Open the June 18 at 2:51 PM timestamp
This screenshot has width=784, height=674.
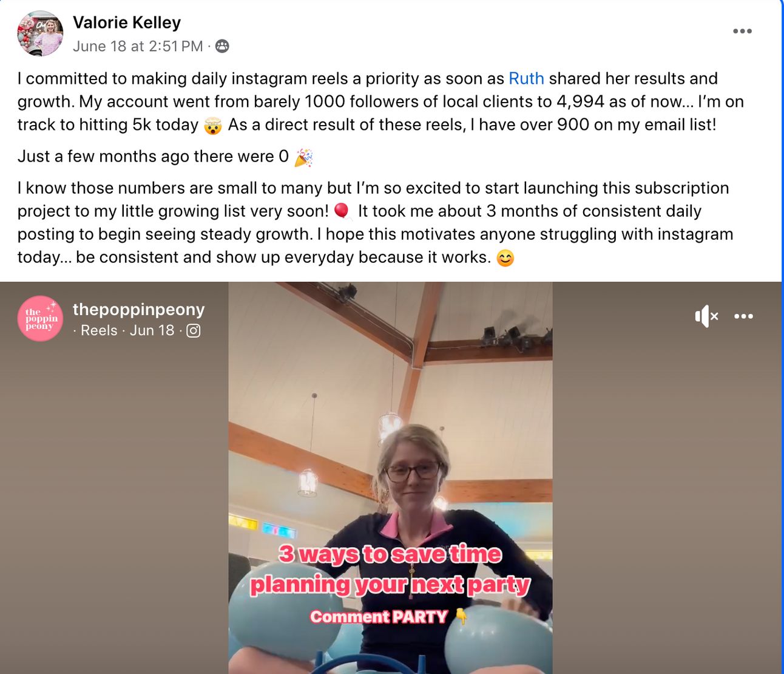point(138,46)
